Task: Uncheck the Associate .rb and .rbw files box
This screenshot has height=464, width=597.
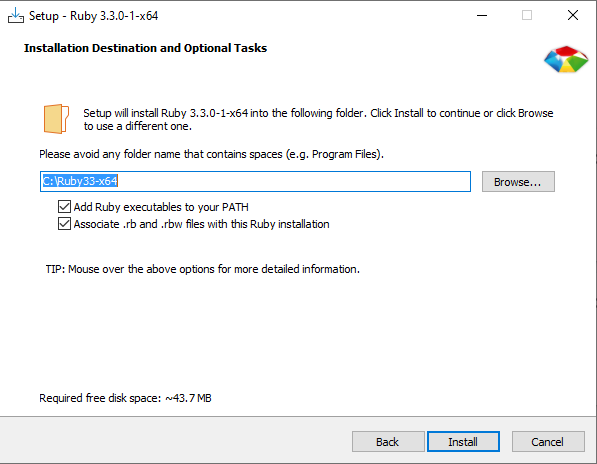Action: pyautogui.click(x=64, y=224)
